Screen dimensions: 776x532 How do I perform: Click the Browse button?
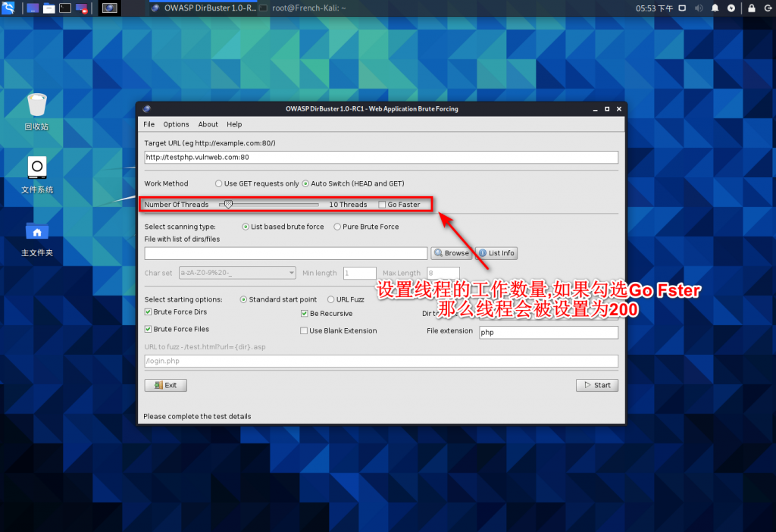[x=451, y=253]
